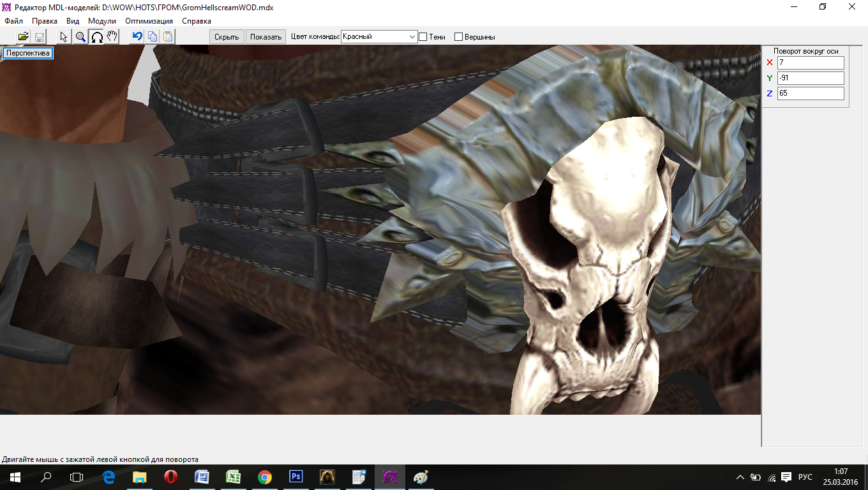Open the Оптимизация menu
The height and width of the screenshot is (490, 868).
pyautogui.click(x=149, y=21)
